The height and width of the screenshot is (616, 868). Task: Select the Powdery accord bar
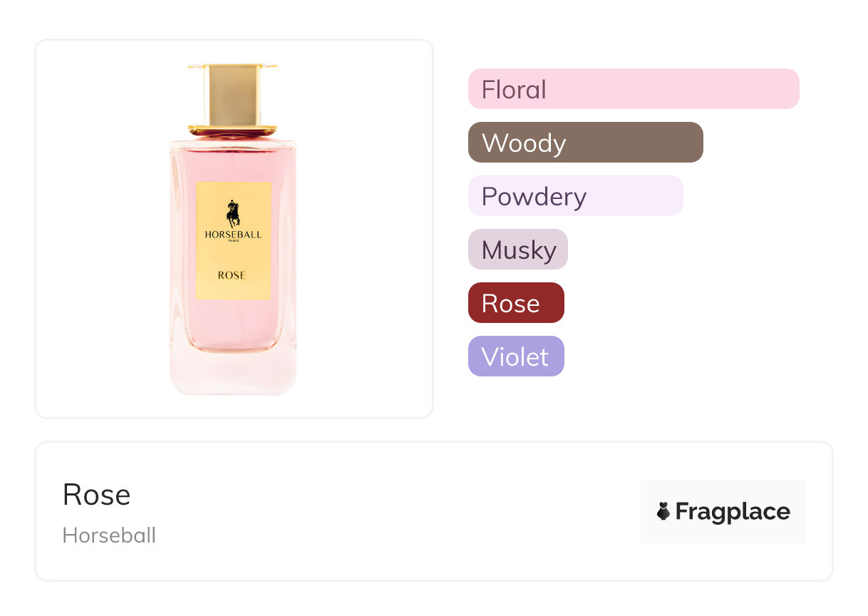click(575, 196)
